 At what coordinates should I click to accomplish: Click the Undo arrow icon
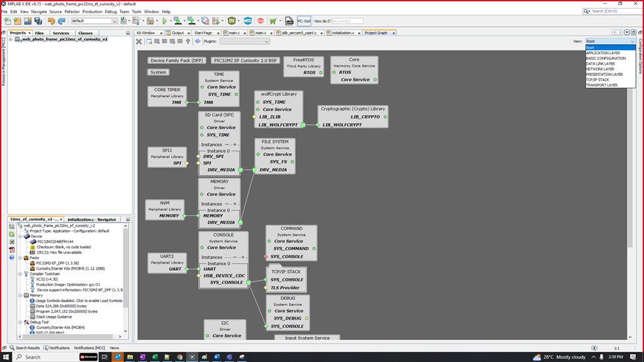51,21
